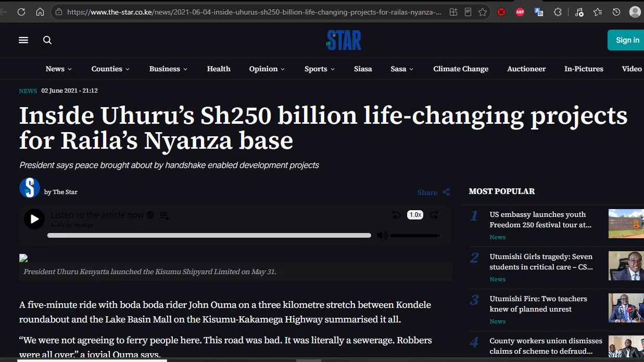
Task: Open the In-Pictures section
Action: pos(584,69)
